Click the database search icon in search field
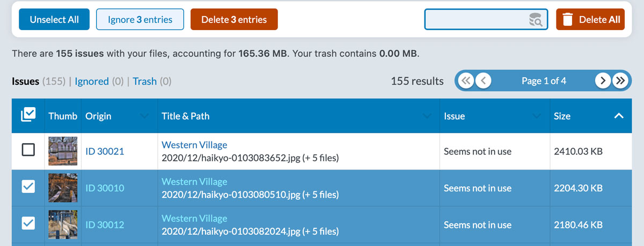644x246 pixels. 536,20
